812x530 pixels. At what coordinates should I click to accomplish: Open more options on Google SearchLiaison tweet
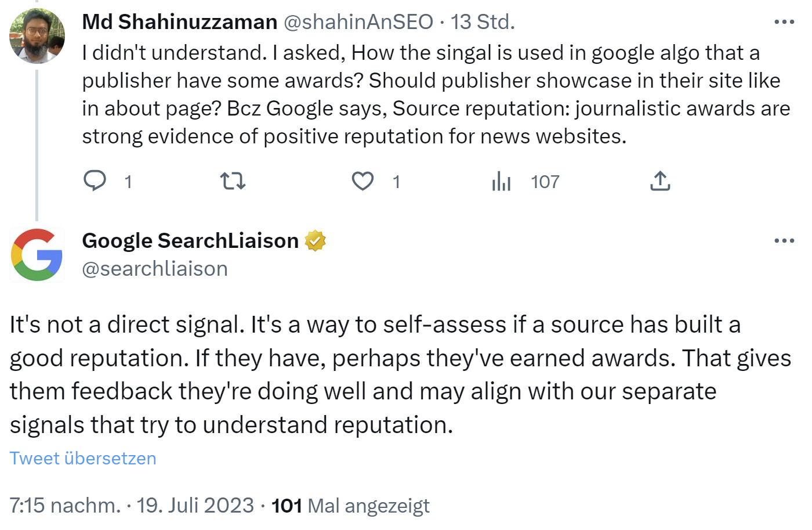coord(784,240)
